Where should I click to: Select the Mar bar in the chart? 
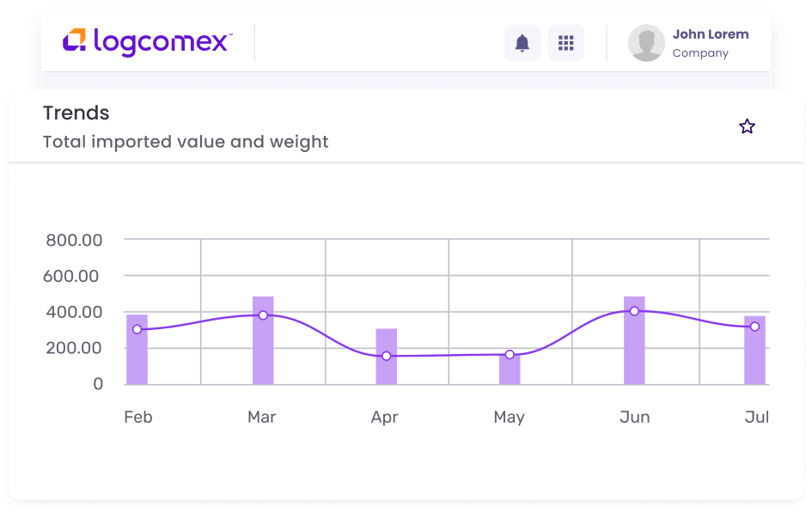pyautogui.click(x=263, y=352)
